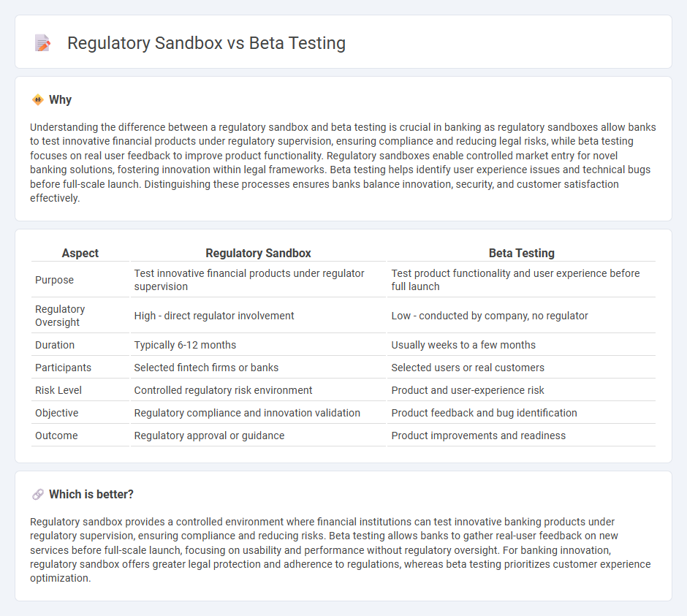Click the Why paragraph beginning 'Understanding the difference'
The height and width of the screenshot is (616, 687).
pos(343,162)
